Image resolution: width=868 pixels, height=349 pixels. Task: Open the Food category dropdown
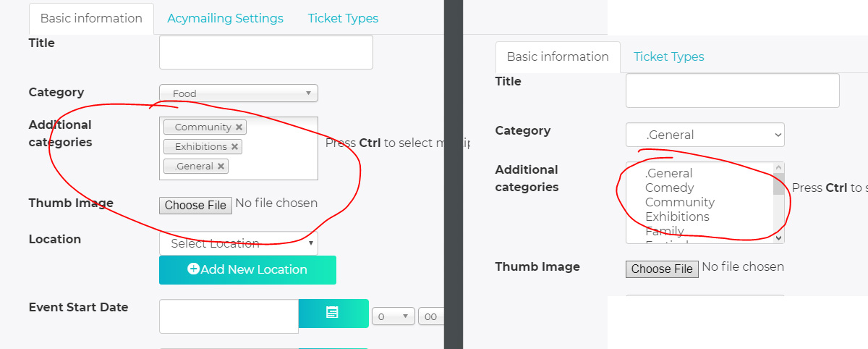[239, 93]
